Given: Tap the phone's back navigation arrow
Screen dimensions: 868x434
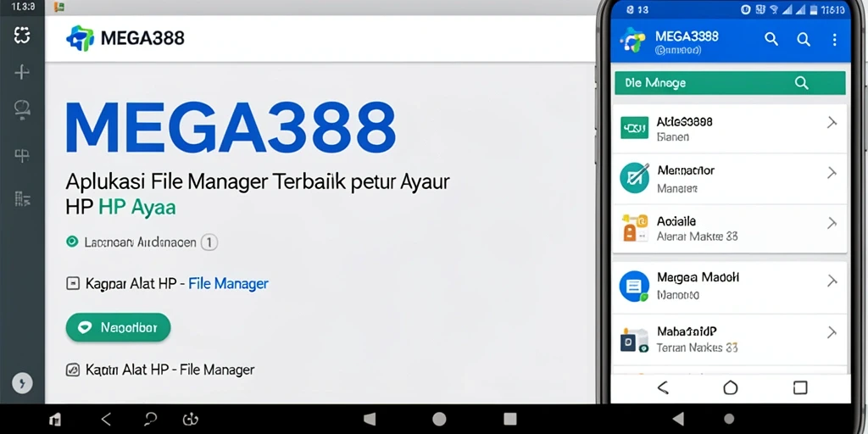Looking at the screenshot, I should pos(662,387).
